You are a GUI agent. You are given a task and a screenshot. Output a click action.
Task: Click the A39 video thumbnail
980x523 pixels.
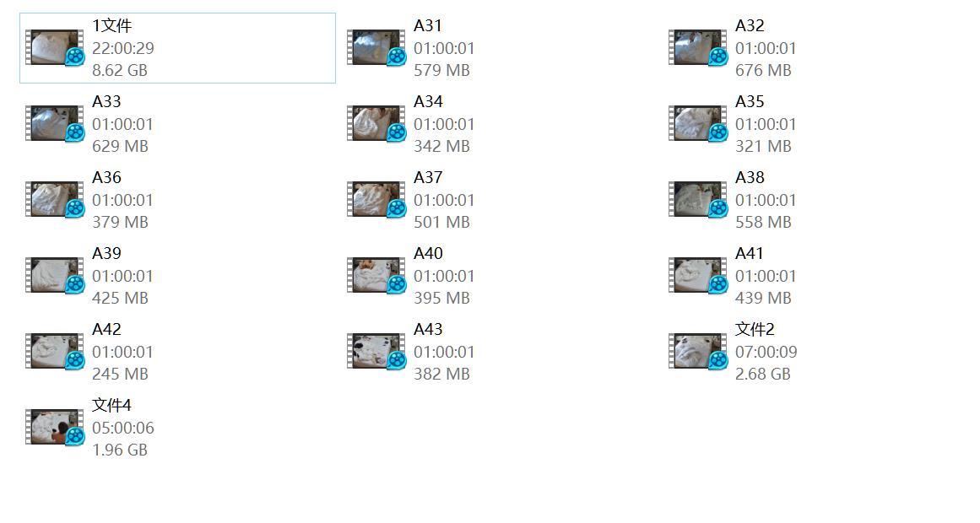pos(54,276)
